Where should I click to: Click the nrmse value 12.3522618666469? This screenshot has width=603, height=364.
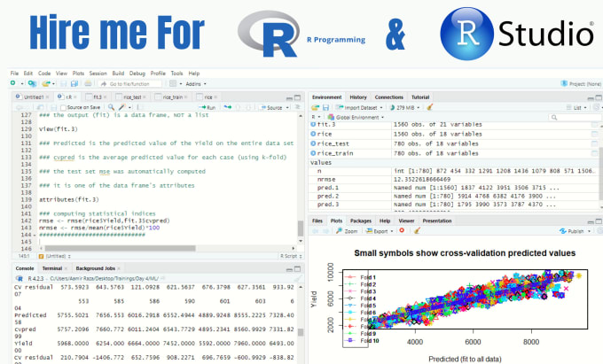tap(421, 179)
